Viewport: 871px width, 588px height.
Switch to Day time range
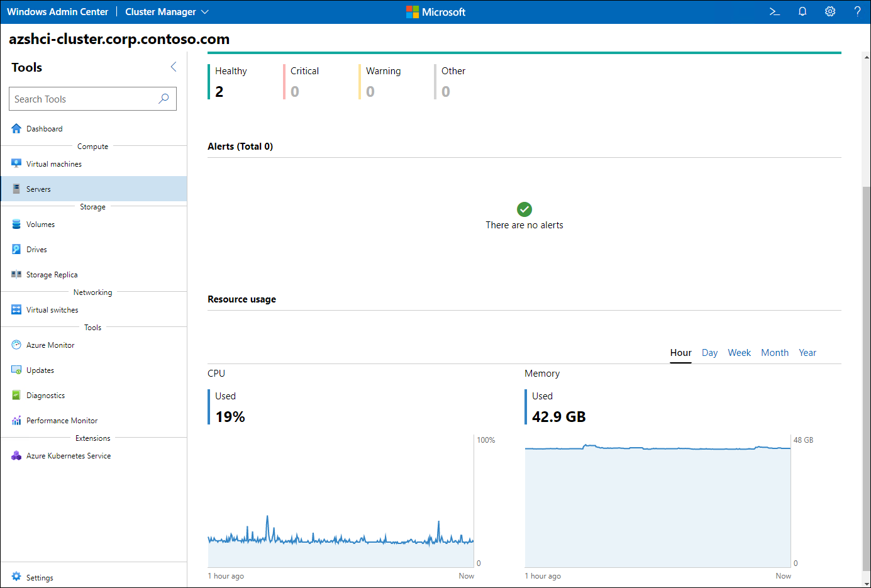click(x=709, y=353)
